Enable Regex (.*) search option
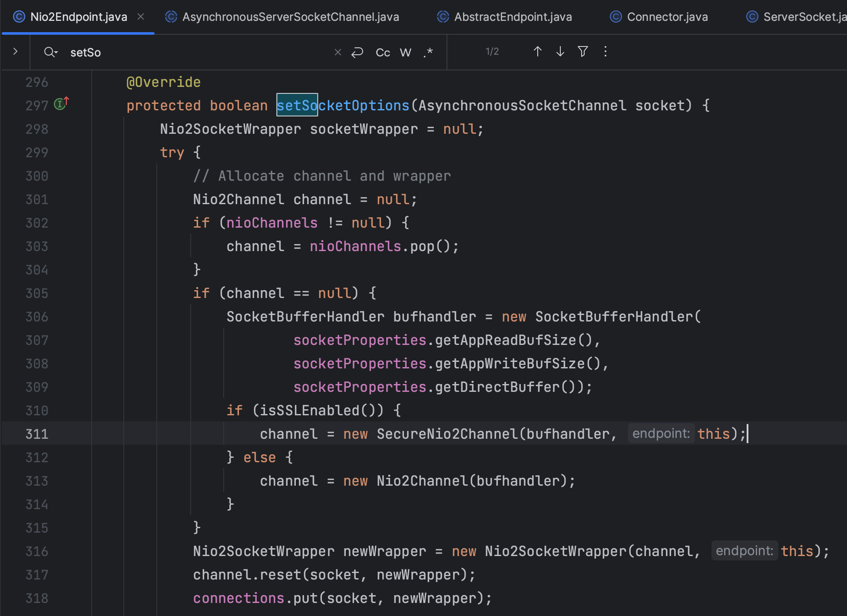Viewport: 847px width, 616px height. [428, 53]
